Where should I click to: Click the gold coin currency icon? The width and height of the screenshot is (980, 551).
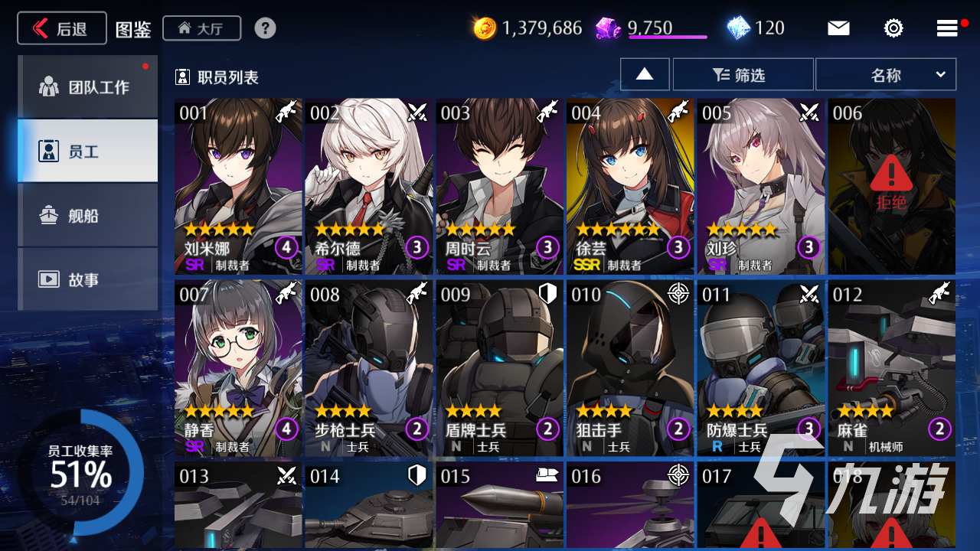click(x=485, y=28)
